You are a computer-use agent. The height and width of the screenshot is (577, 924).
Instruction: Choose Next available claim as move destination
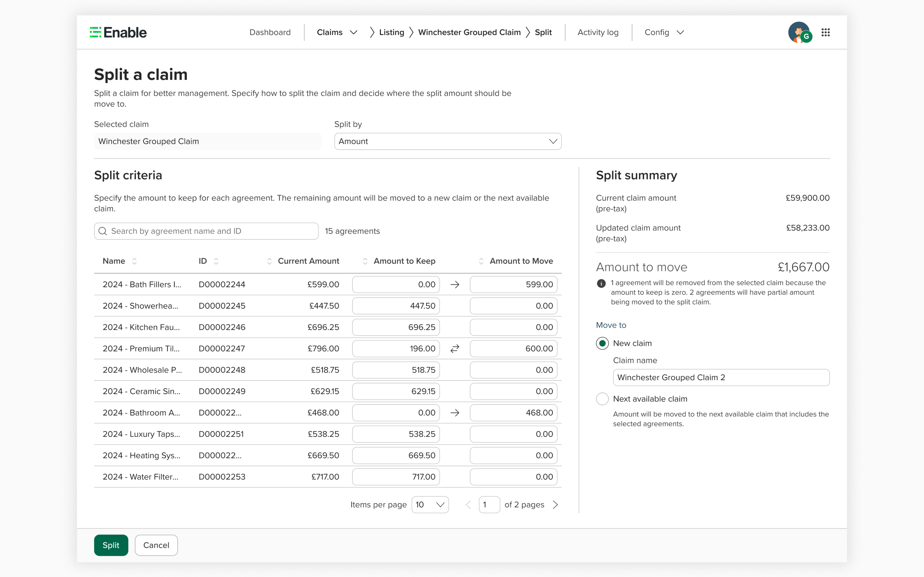click(x=602, y=399)
